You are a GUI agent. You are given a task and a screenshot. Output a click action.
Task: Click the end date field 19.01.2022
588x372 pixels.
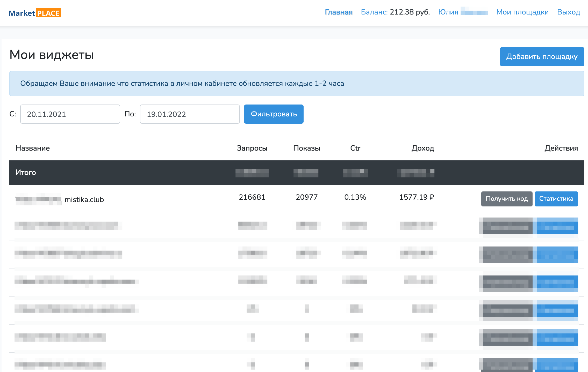[190, 114]
